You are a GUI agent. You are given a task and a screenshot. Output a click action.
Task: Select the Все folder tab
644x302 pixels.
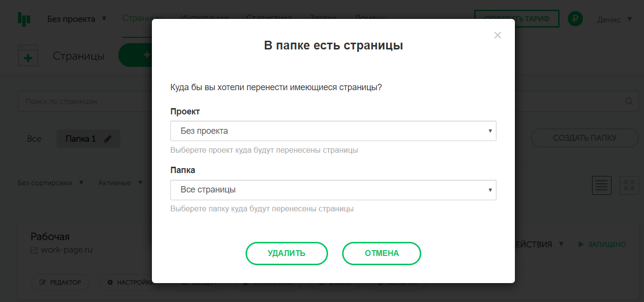click(34, 139)
